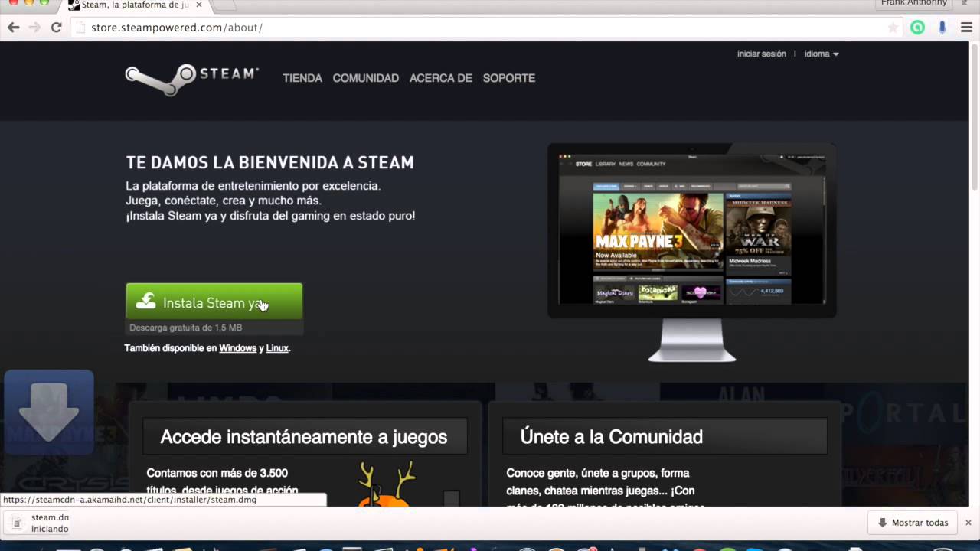
Task: Click the download arrow overlay icon
Action: [49, 413]
